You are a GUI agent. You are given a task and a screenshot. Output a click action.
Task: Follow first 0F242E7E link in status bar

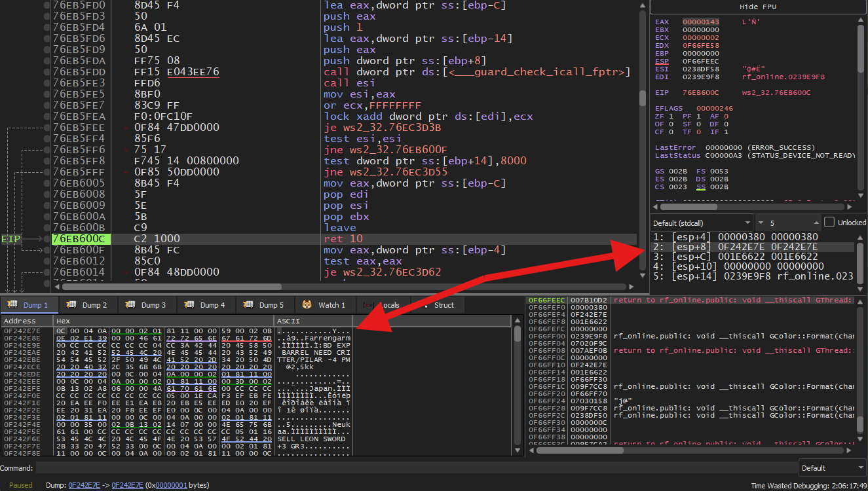(x=85, y=485)
